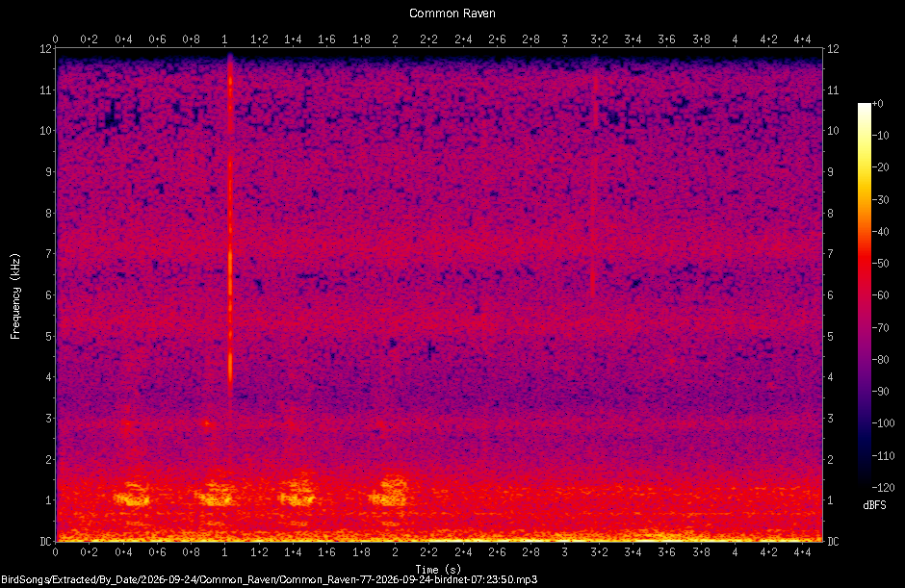Click the fourth raven call blob near 2 seconds

pos(390,491)
